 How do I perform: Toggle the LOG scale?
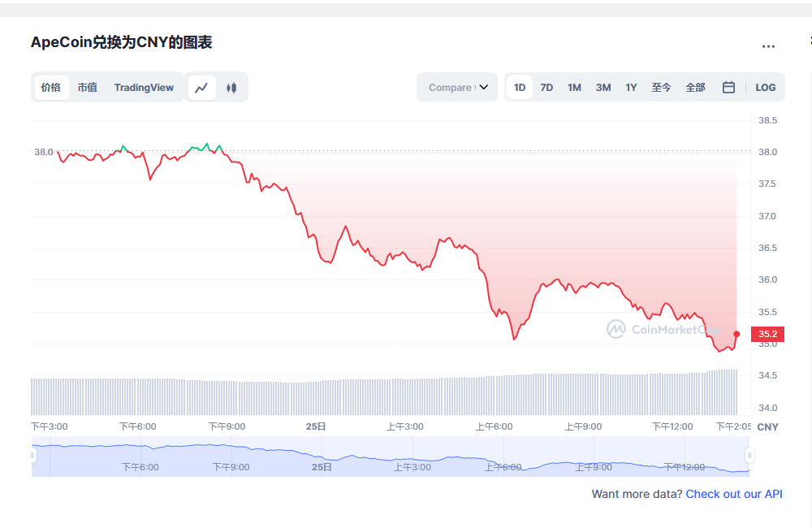[765, 88]
